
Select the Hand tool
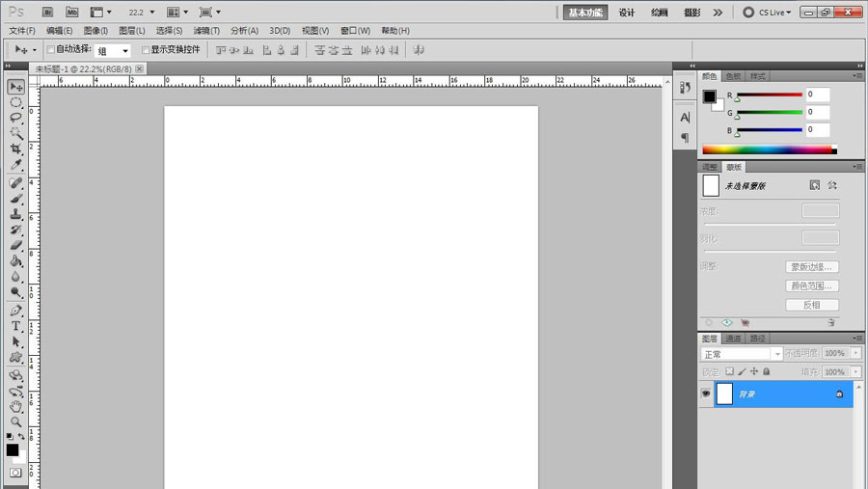[x=16, y=406]
